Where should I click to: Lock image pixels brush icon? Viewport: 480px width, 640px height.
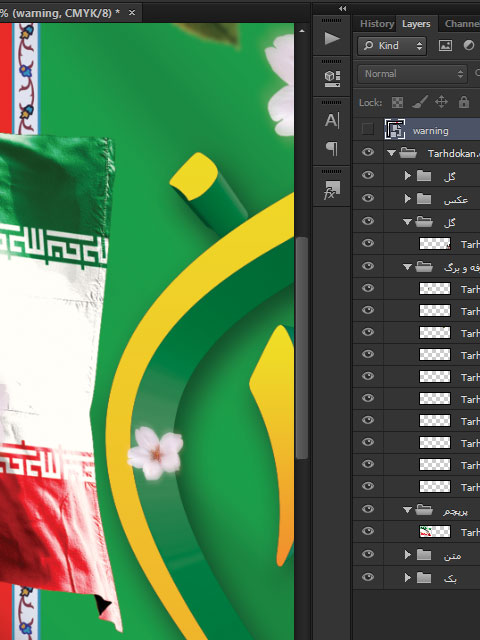click(x=420, y=102)
